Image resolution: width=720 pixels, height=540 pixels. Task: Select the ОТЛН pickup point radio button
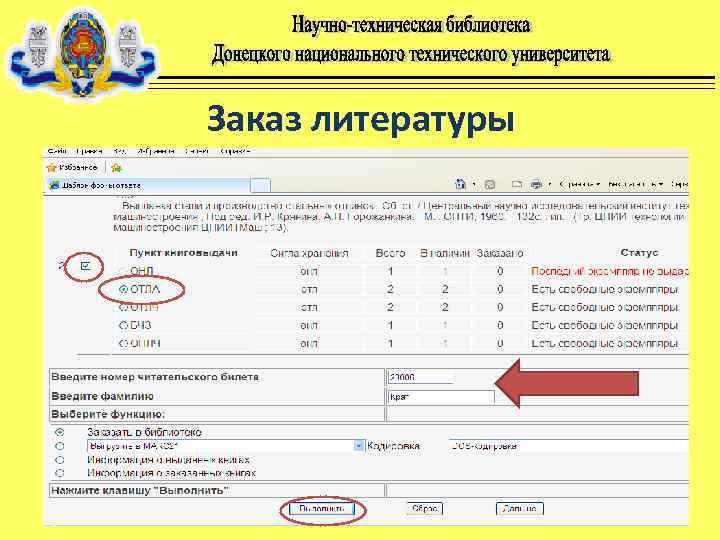(x=123, y=307)
